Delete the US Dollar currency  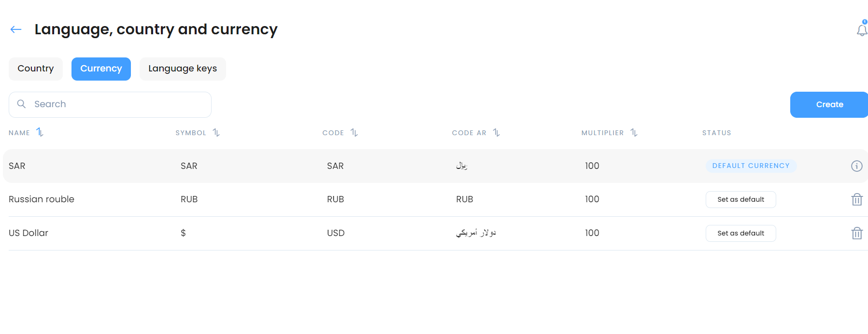pos(857,233)
